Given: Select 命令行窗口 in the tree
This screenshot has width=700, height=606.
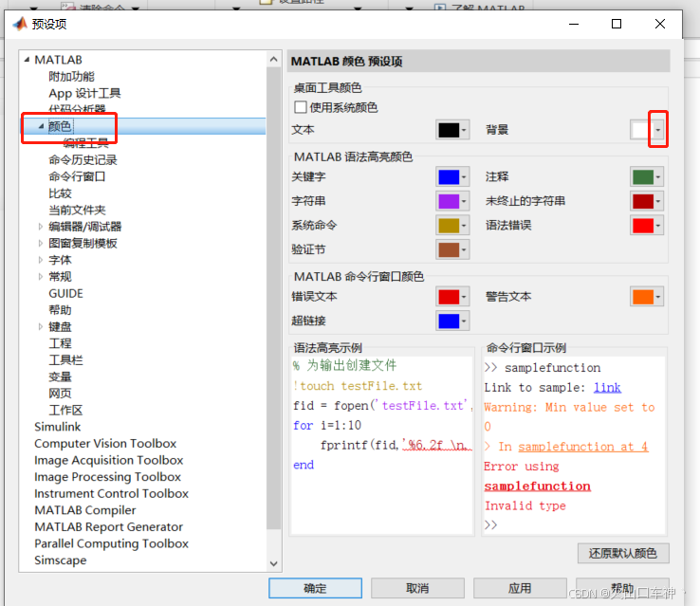Looking at the screenshot, I should 77,176.
